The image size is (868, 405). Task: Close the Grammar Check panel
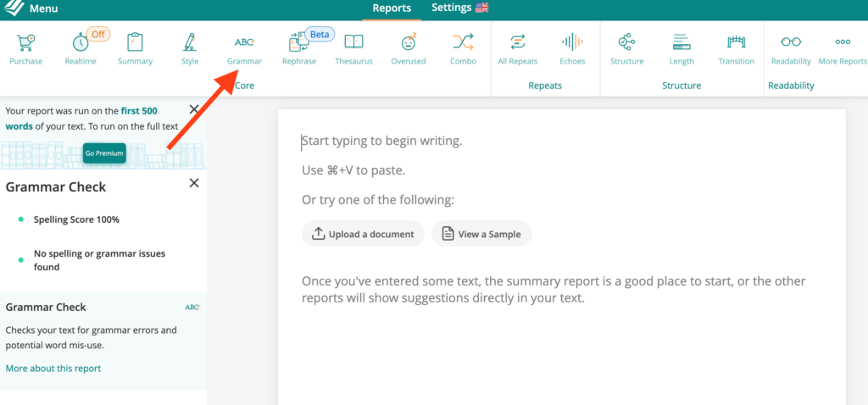194,183
